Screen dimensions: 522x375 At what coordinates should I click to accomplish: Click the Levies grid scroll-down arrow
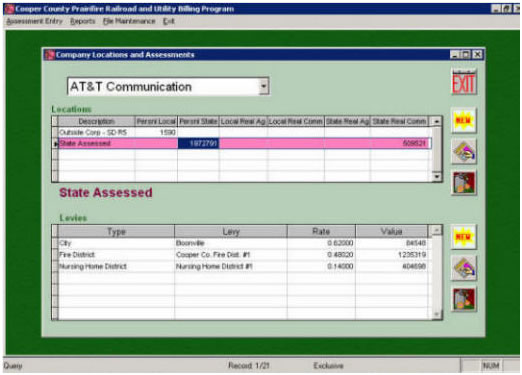pyautogui.click(x=436, y=314)
